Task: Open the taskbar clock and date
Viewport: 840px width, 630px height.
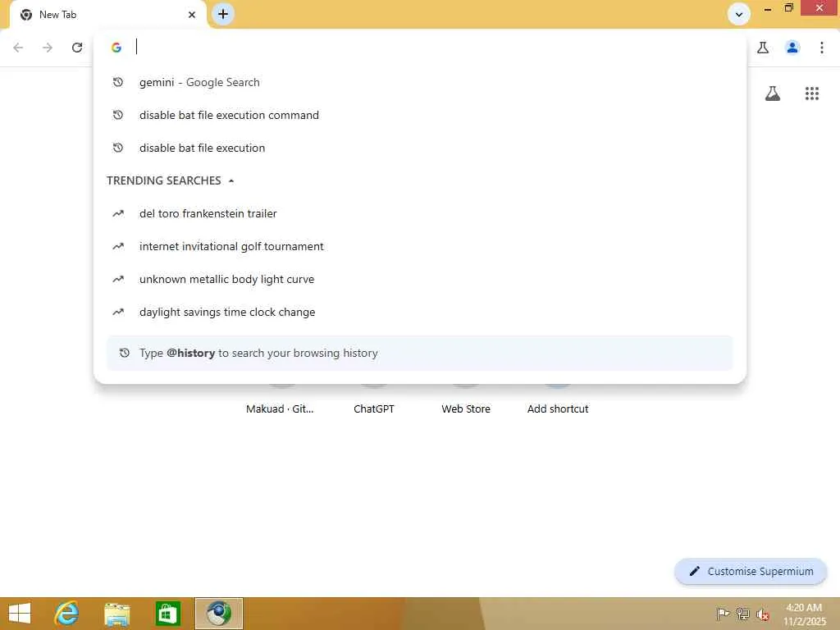Action: [x=804, y=614]
